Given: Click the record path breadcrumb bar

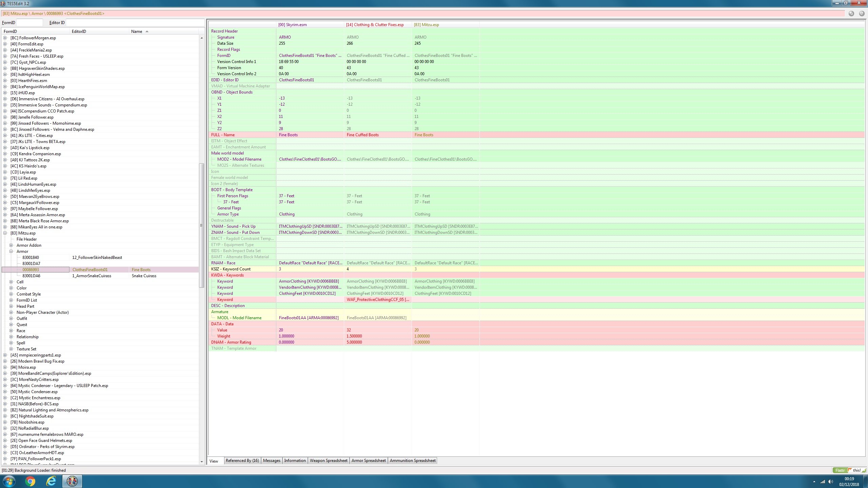Looking at the screenshot, I should pos(423,14).
